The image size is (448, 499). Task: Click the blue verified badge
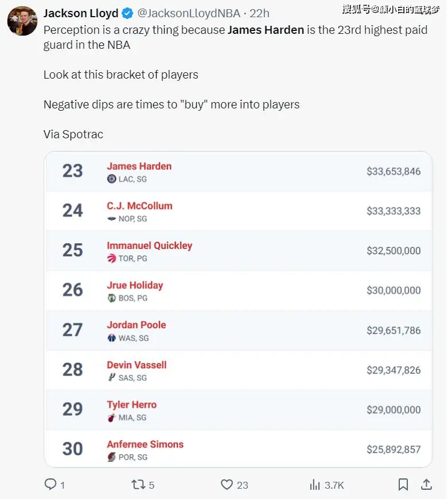[x=127, y=13]
